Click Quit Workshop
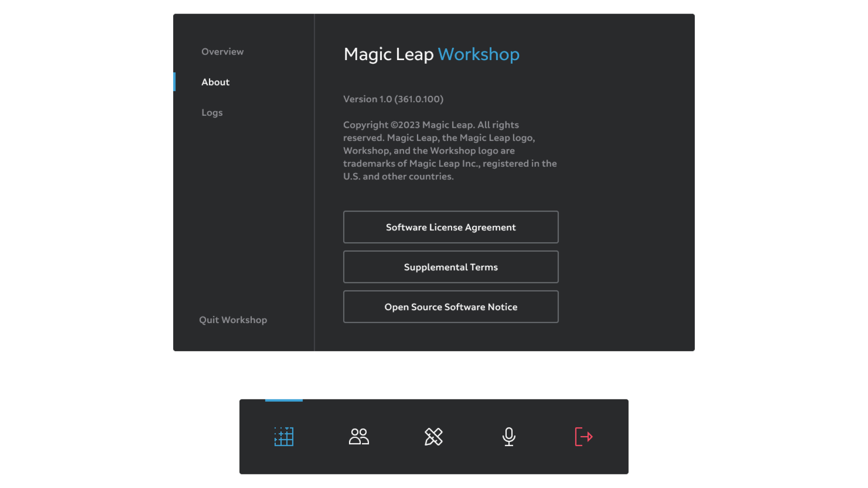The height and width of the screenshot is (488, 868). [x=233, y=320]
